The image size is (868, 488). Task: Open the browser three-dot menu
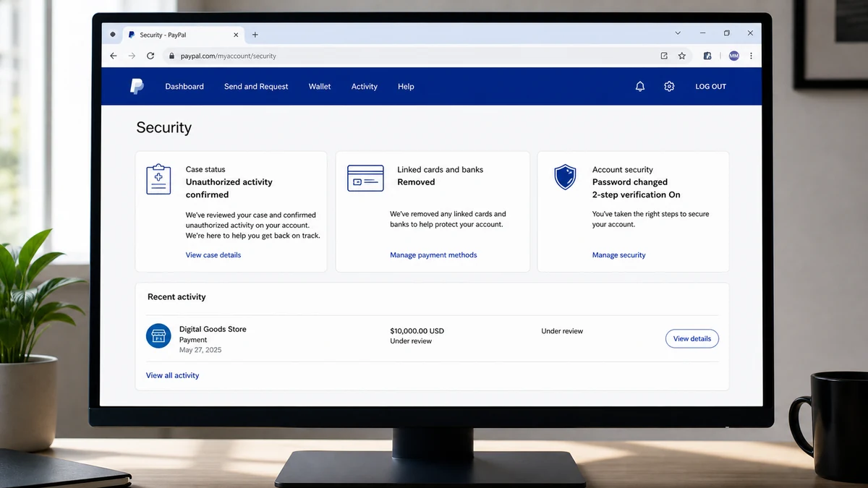coord(751,56)
